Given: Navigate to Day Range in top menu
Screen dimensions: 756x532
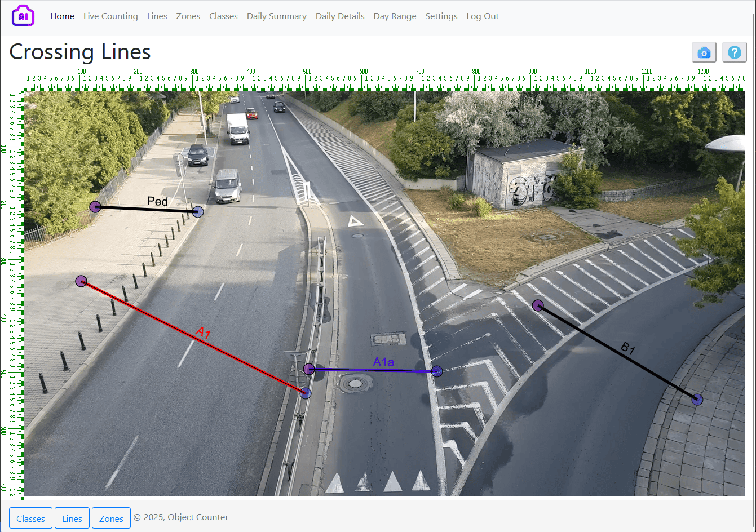Looking at the screenshot, I should 395,16.
